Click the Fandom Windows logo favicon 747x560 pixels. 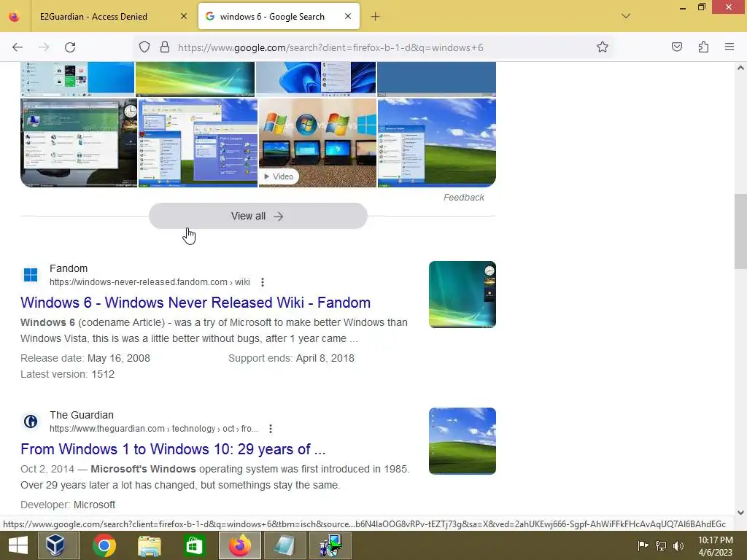click(31, 275)
